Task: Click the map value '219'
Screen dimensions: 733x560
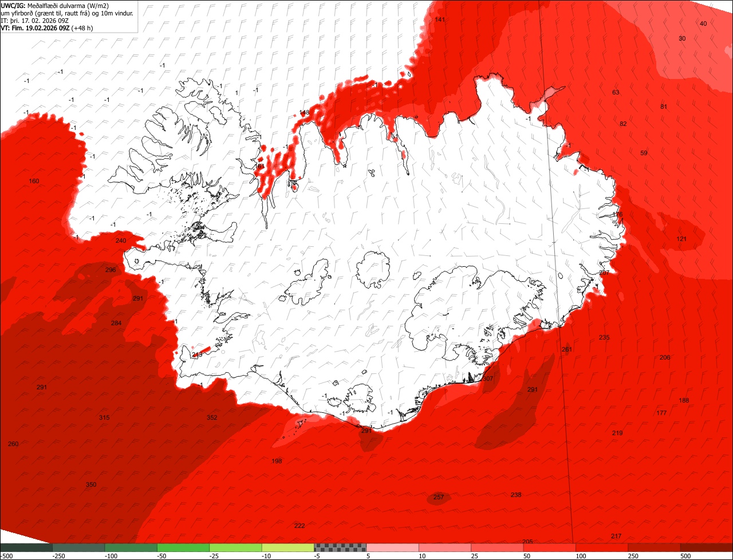Action: pos(617,433)
